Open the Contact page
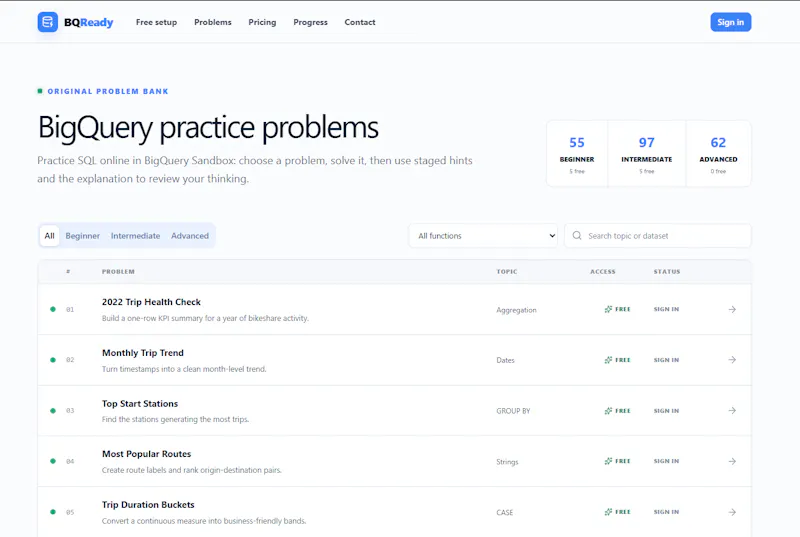This screenshot has width=800, height=537. pyautogui.click(x=360, y=22)
